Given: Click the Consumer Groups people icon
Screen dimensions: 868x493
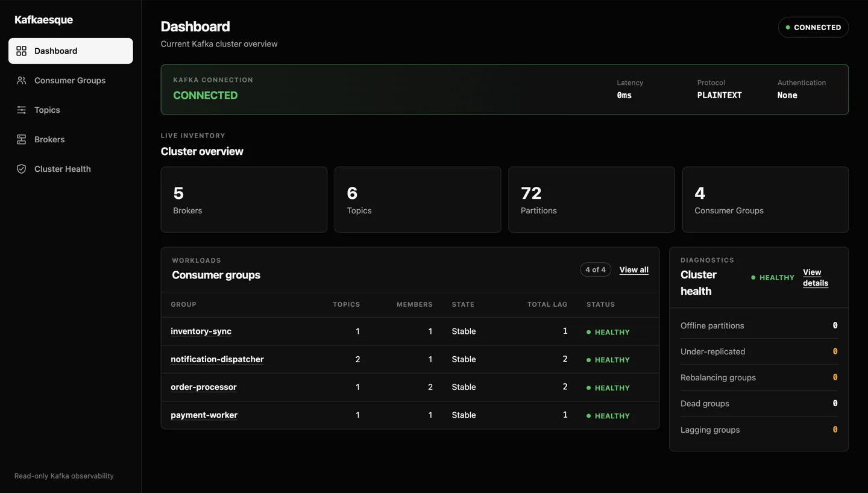Looking at the screenshot, I should (21, 80).
